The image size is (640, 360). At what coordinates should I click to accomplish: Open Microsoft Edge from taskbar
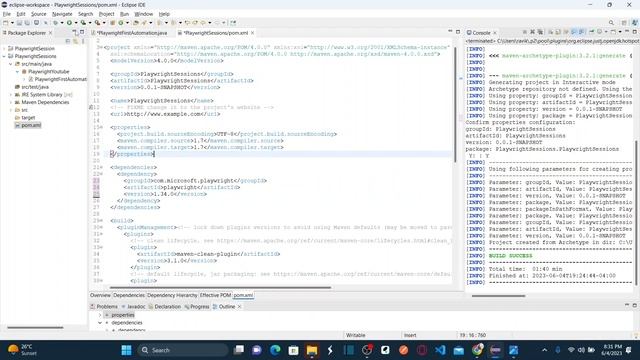point(275,350)
